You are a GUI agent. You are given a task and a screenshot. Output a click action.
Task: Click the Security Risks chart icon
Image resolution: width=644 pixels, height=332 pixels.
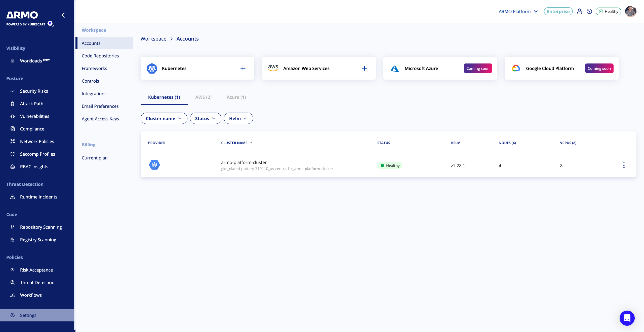pos(13,91)
